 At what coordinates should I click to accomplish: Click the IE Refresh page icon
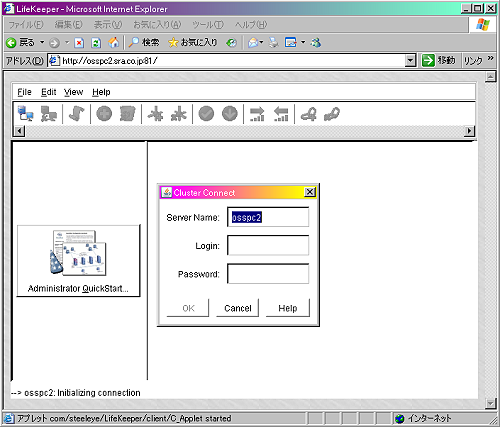point(96,43)
